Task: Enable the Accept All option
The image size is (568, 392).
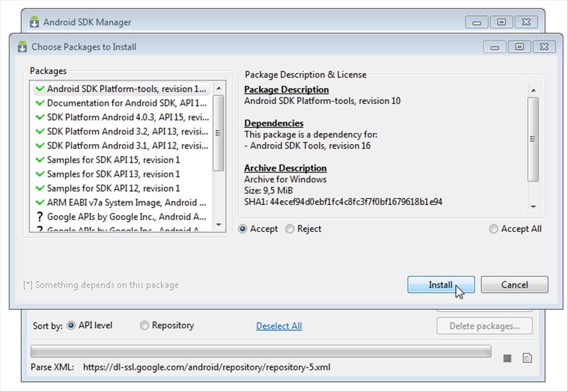Action: [494, 228]
